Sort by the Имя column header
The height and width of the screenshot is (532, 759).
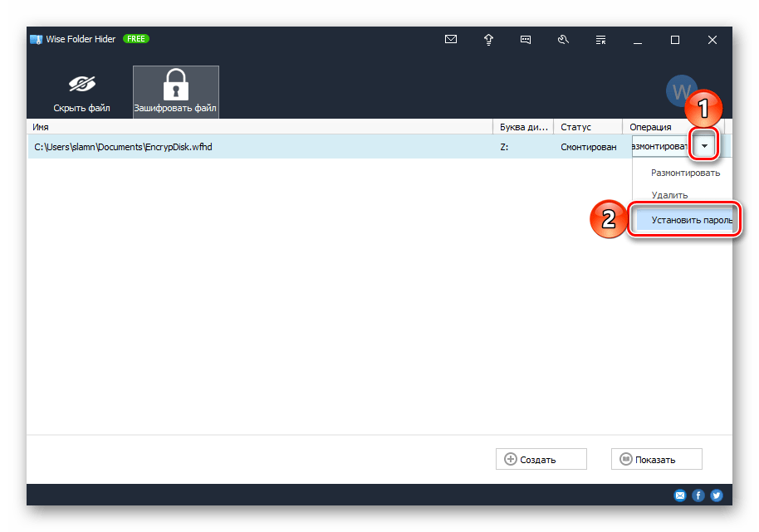[x=249, y=127]
